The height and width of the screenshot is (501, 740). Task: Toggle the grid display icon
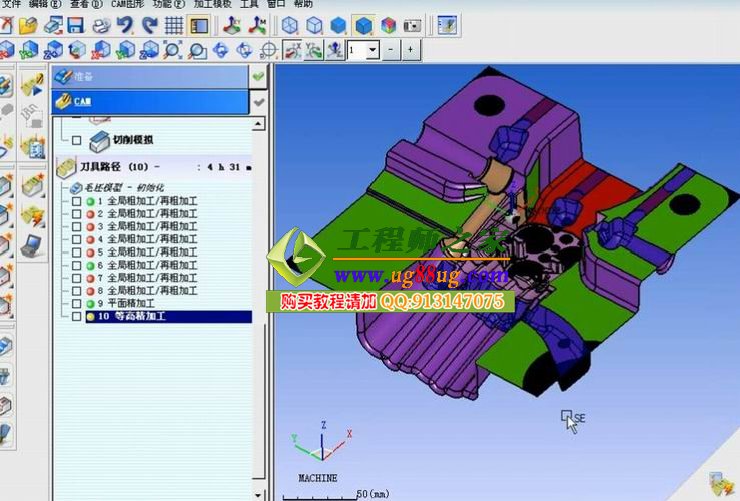click(174, 25)
